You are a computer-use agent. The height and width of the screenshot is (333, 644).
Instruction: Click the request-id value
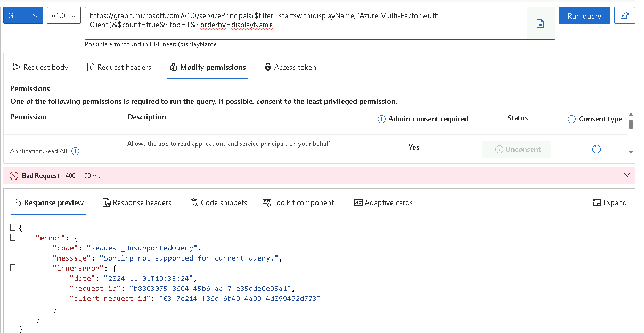point(210,288)
